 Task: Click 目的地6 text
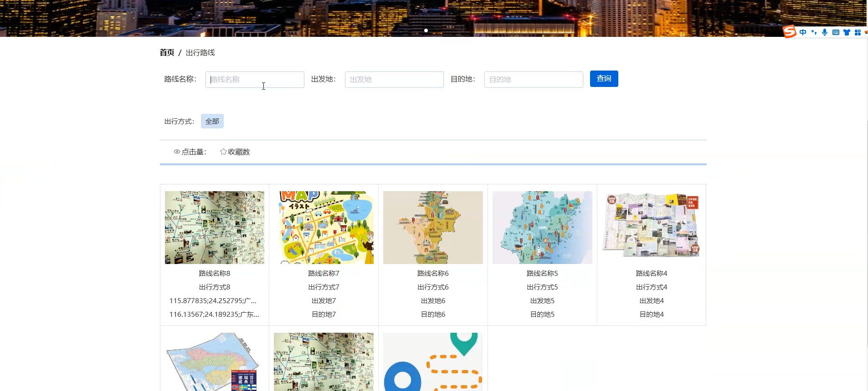click(433, 315)
